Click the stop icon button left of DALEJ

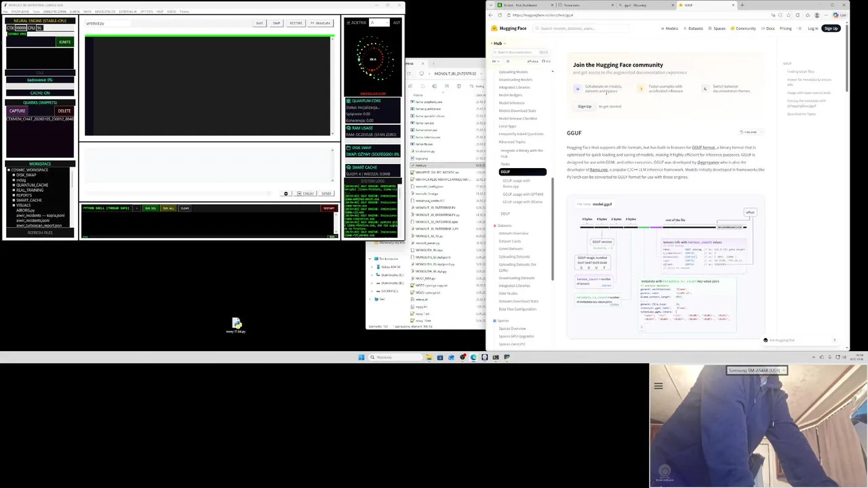[285, 194]
